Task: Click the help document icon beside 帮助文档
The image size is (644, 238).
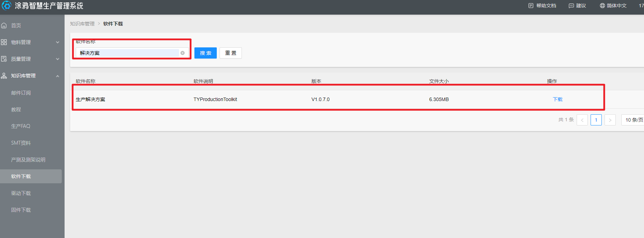Action: point(531,6)
